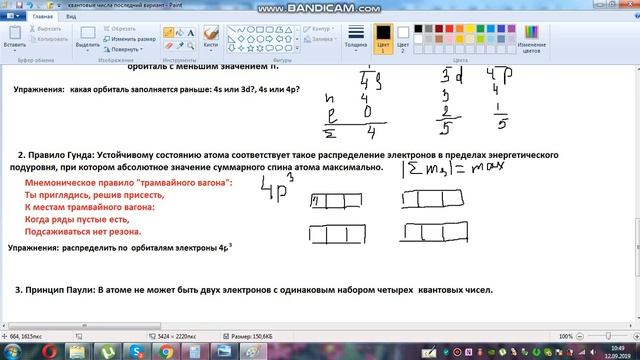
Task: Click the Вырезать cut button
Action: (46, 29)
